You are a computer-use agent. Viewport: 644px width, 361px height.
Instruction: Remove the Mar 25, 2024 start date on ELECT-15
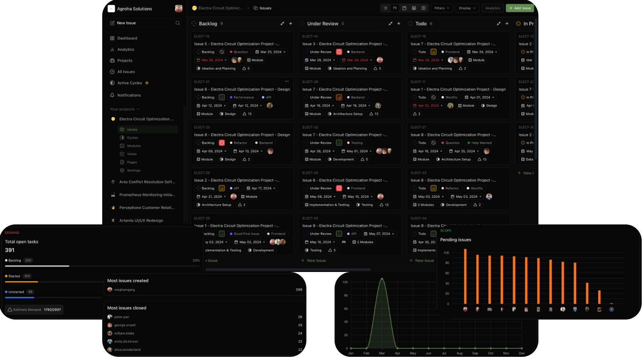pos(285,52)
